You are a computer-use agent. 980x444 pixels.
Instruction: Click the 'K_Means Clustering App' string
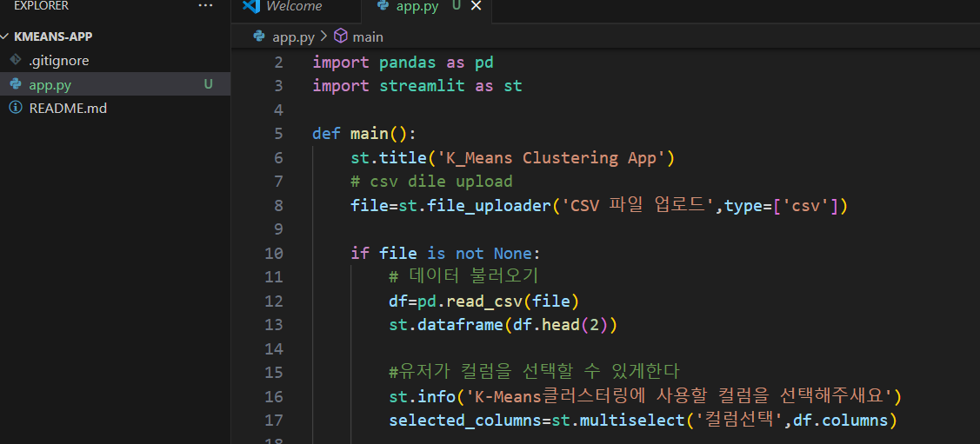tap(550, 157)
